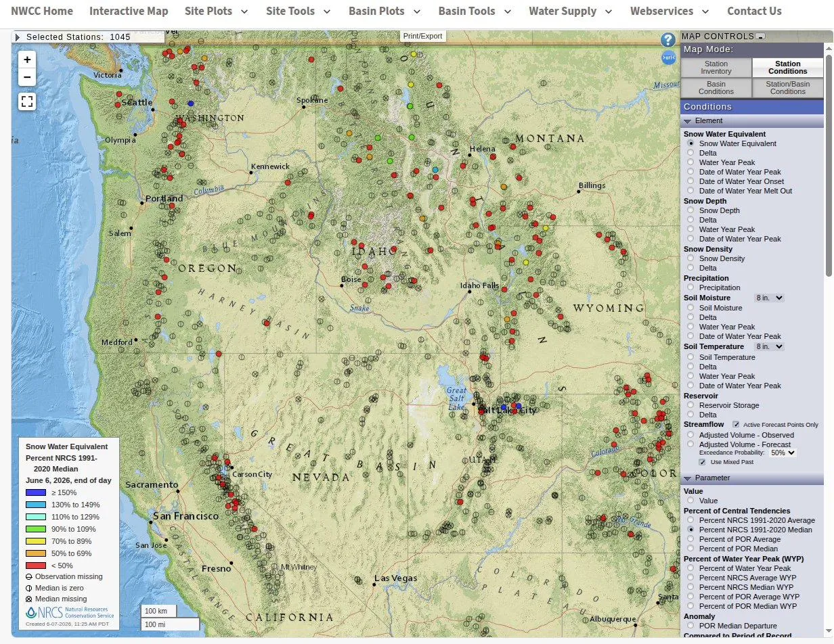Select the Value parameter radio button
Screen dimensions: 834x644
(x=690, y=501)
